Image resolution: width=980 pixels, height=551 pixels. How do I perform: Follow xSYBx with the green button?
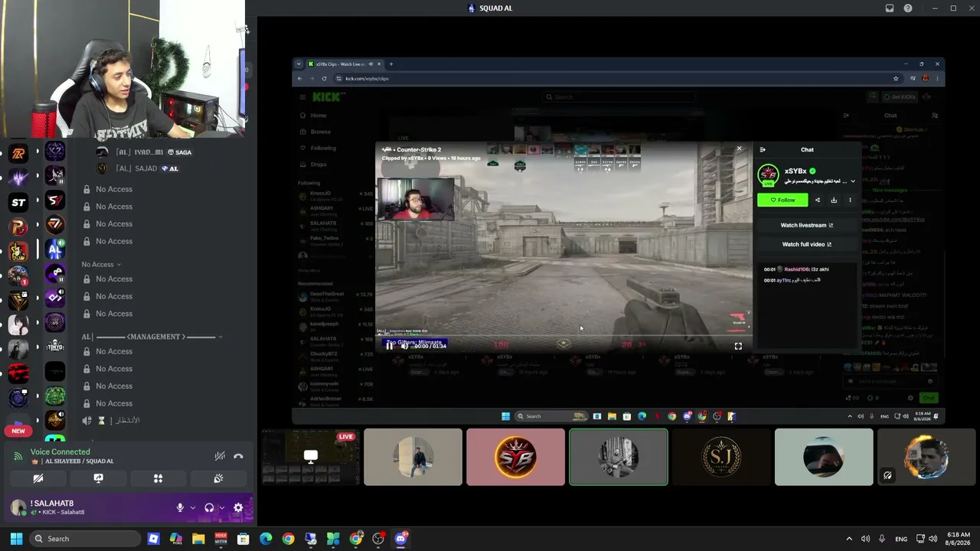[782, 200]
